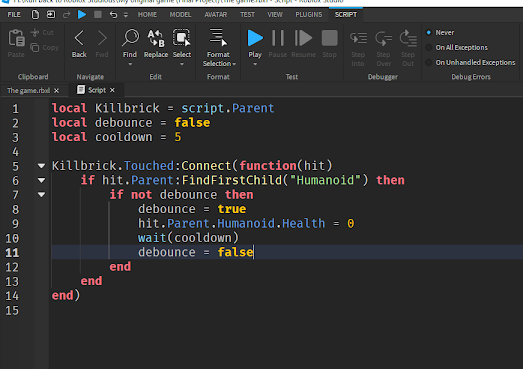Switch to the HOME ribbon tab
Image resolution: width=523 pixels, height=369 pixels.
pyautogui.click(x=147, y=15)
